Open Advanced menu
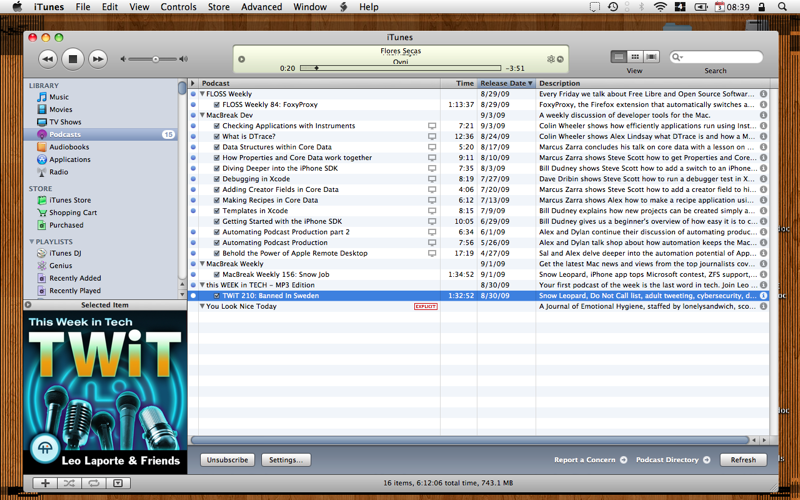This screenshot has height=500, width=800. point(262,7)
